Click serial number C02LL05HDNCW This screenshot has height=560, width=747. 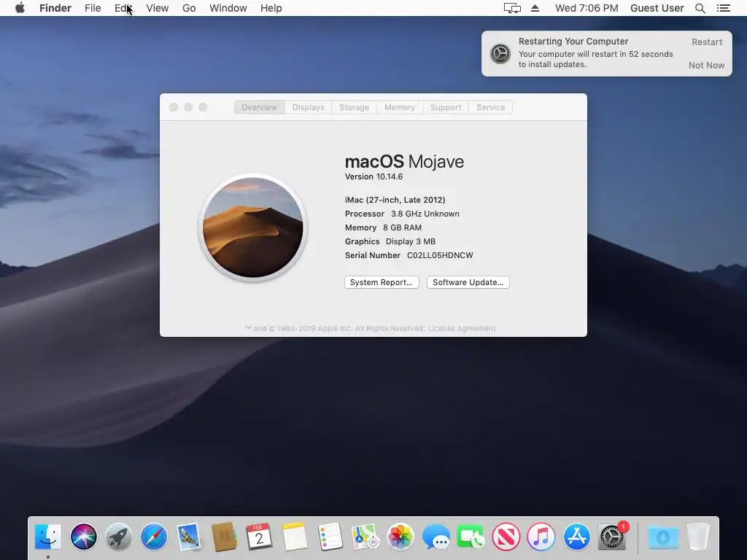[x=440, y=255]
